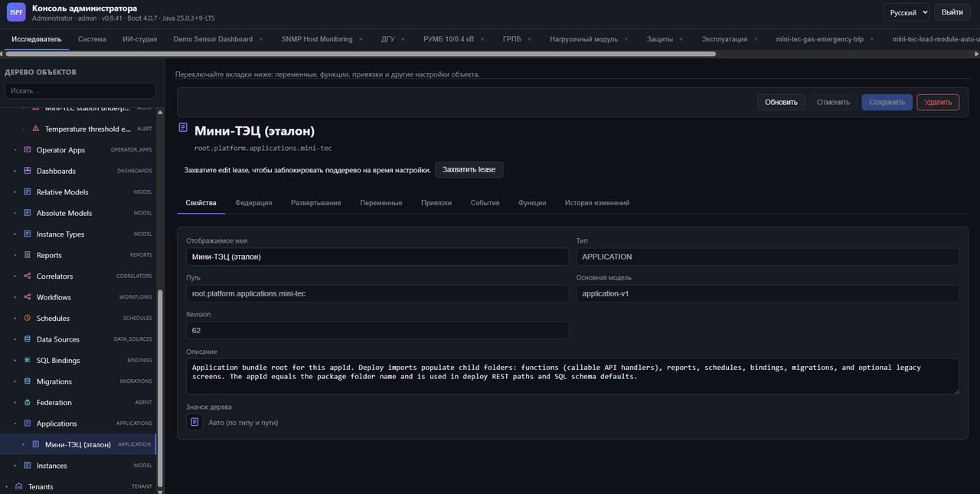Click the Data Sources database icon
The height and width of the screenshot is (494, 980).
[28, 339]
